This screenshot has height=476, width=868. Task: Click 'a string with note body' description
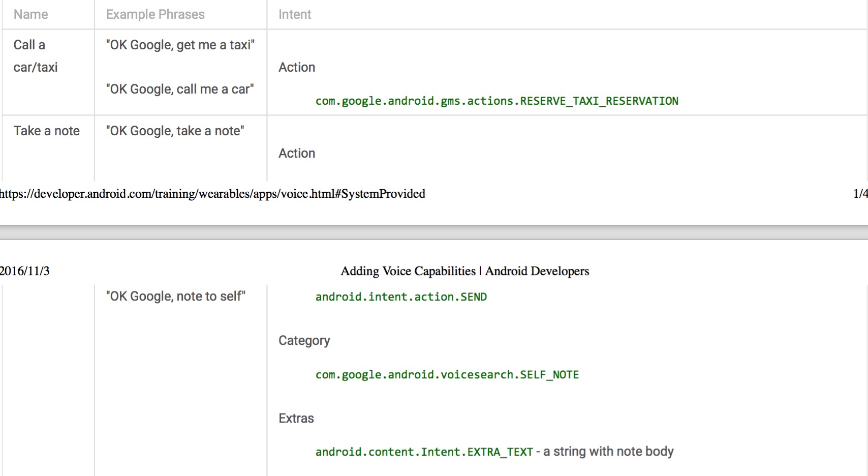tap(608, 452)
